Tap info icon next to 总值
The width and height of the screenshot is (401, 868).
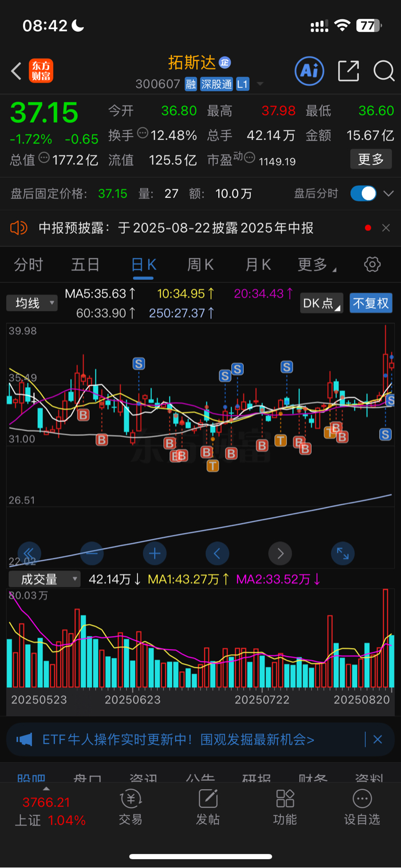click(44, 158)
